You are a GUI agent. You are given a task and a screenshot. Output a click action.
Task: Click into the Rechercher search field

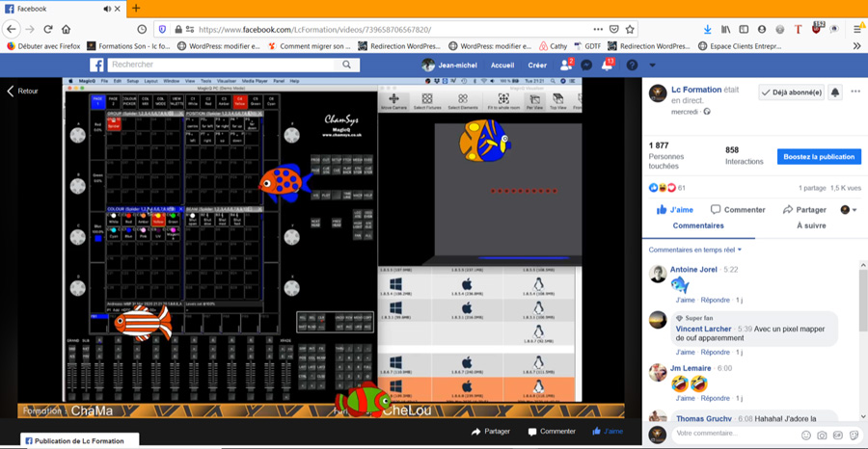click(x=220, y=65)
